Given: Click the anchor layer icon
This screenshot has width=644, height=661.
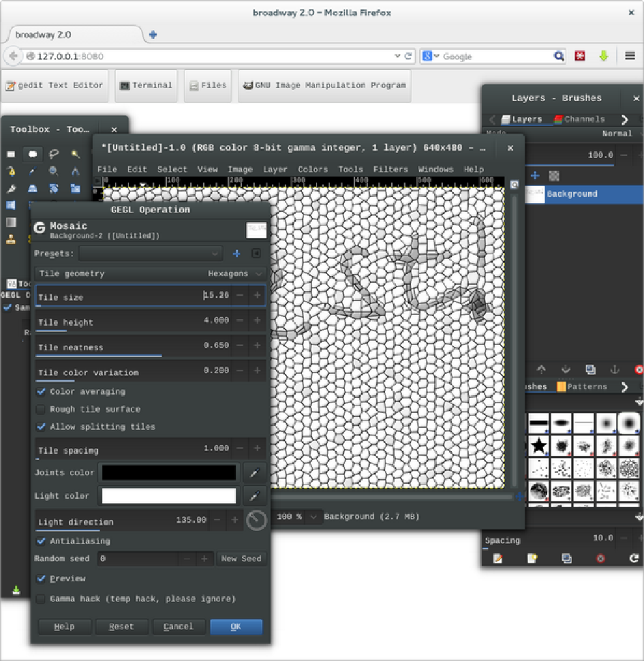Looking at the screenshot, I should [614, 369].
